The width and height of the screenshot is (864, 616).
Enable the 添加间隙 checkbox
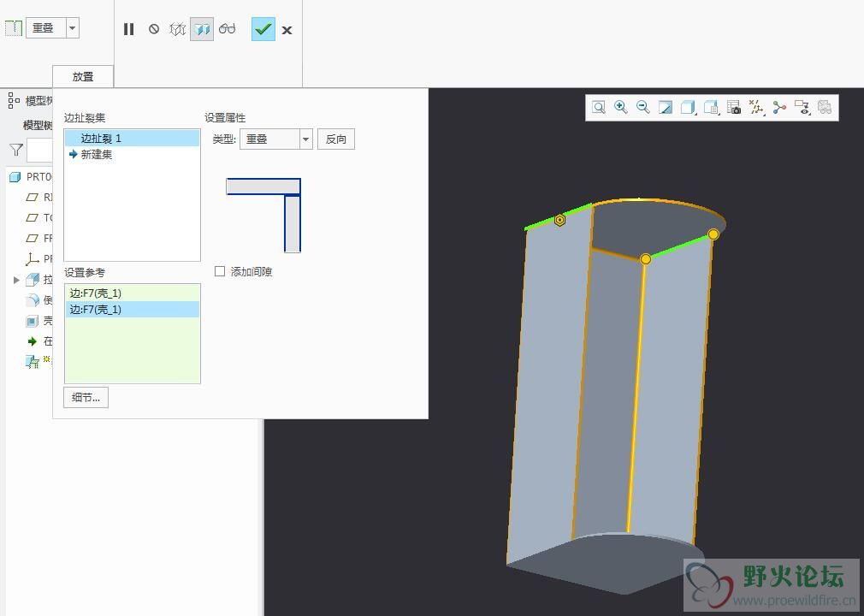click(x=220, y=271)
